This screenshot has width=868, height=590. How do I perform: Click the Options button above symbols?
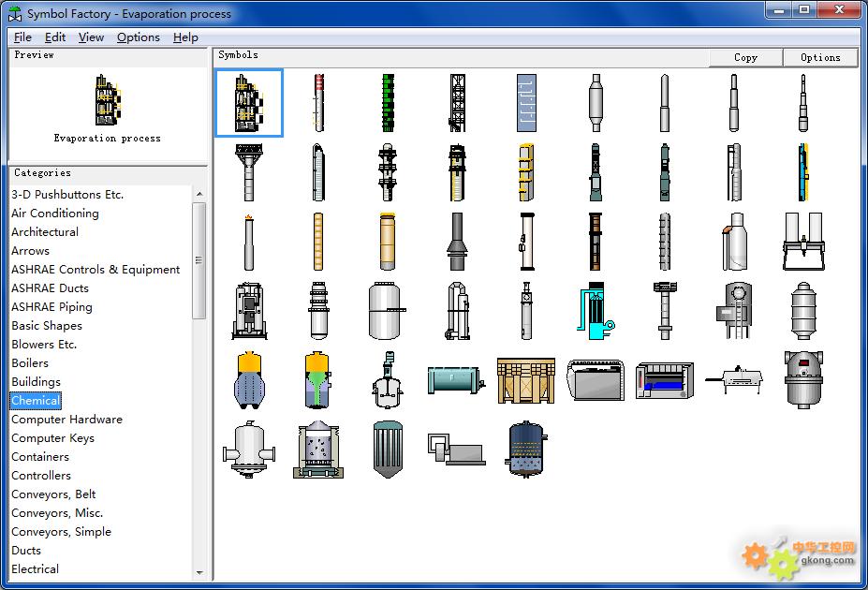[x=820, y=57]
